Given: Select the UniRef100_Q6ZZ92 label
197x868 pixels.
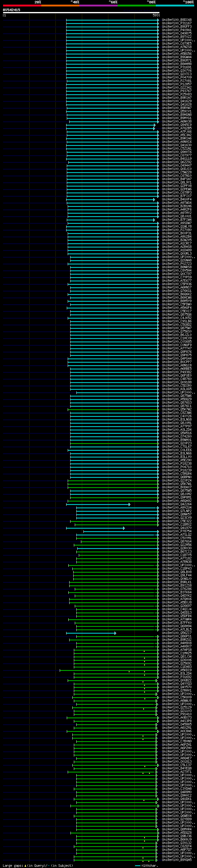Looking at the screenshot, I should click(177, 162).
